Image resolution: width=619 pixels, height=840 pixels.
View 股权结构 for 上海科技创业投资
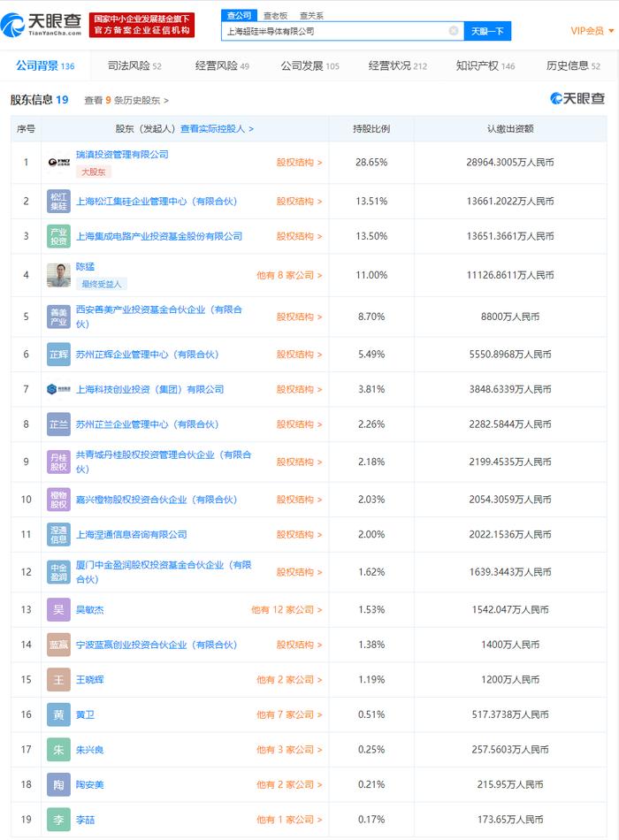pos(299,389)
